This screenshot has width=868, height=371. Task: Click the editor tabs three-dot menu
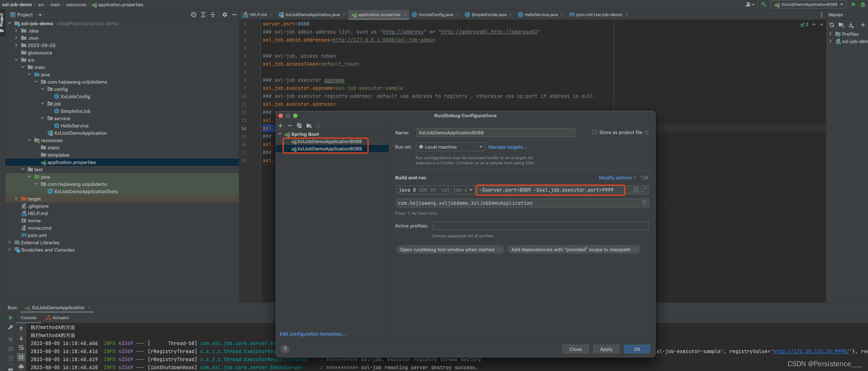822,15
